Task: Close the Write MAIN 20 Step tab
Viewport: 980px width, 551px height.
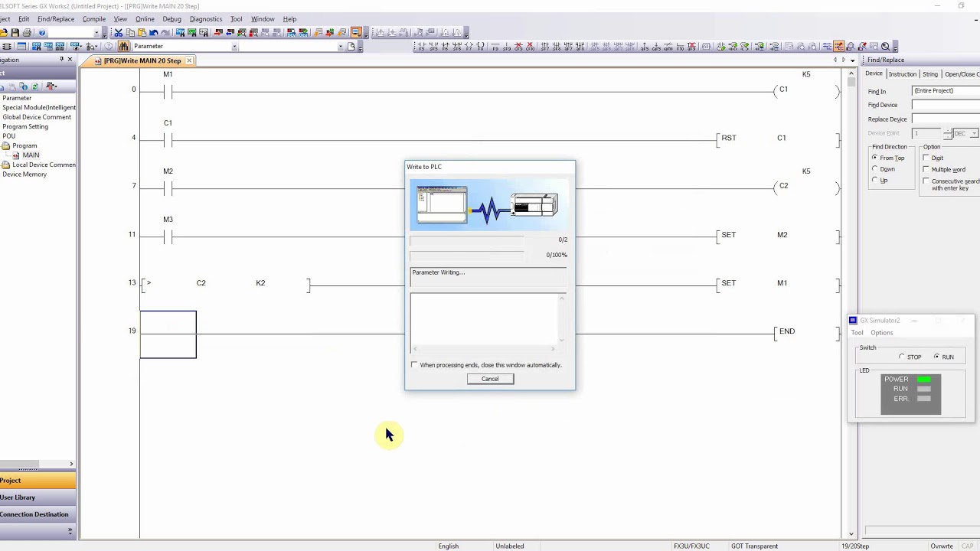Action: click(189, 60)
